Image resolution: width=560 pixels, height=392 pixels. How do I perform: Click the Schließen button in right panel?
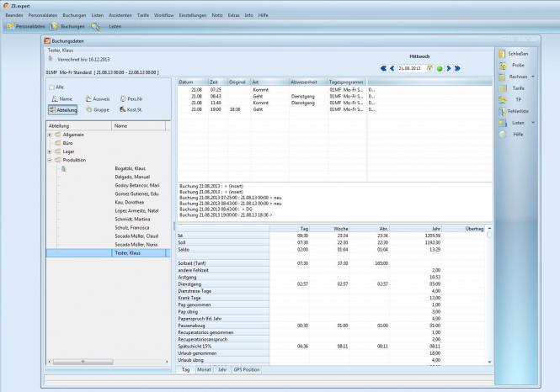coord(518,54)
